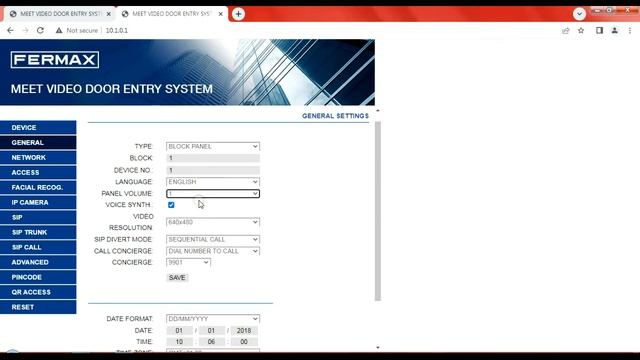The image size is (640, 360).
Task: Open the FACIAL RECOG. page
Action: pyautogui.click(x=38, y=187)
